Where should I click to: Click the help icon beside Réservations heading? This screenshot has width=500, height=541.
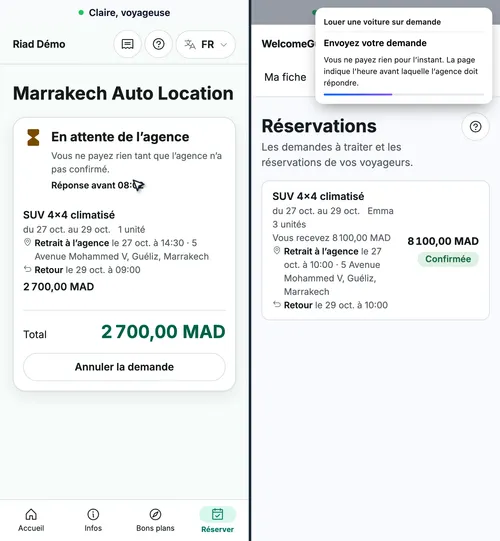pos(475,127)
